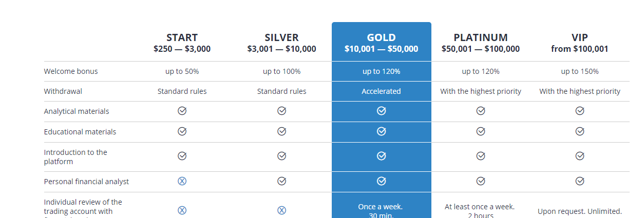
Task: Click the VIP checkmark for Introduction to the platform
Action: [x=580, y=156]
